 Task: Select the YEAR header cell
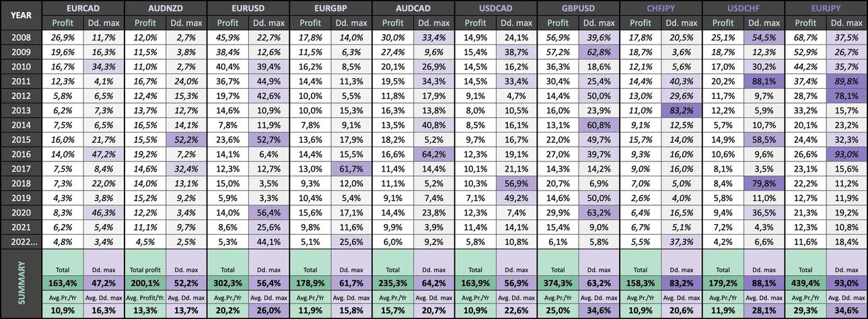(x=21, y=15)
